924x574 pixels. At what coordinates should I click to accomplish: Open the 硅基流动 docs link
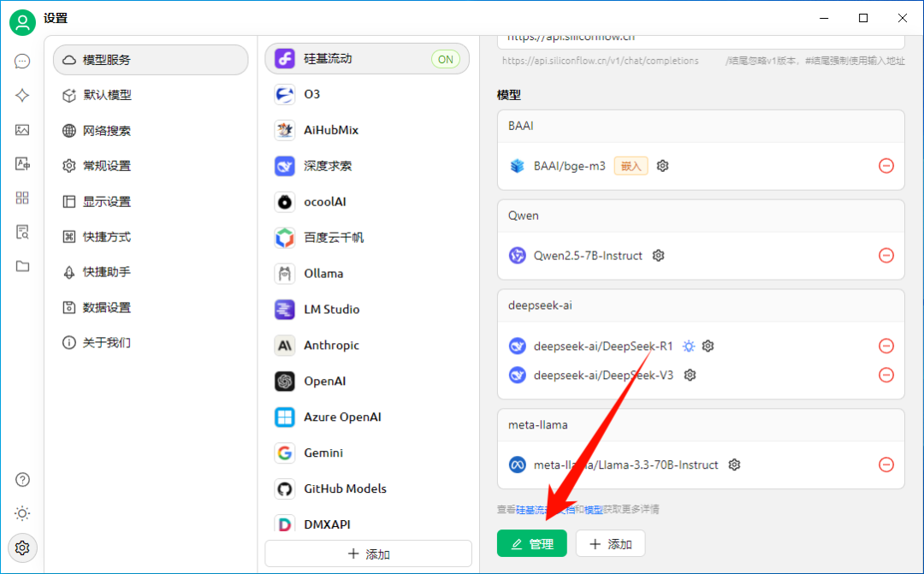point(545,510)
